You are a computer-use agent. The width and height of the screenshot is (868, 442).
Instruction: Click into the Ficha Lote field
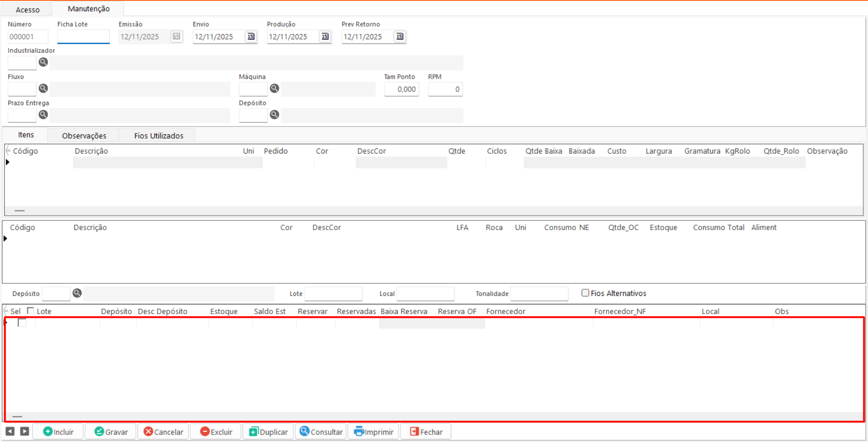click(x=83, y=36)
